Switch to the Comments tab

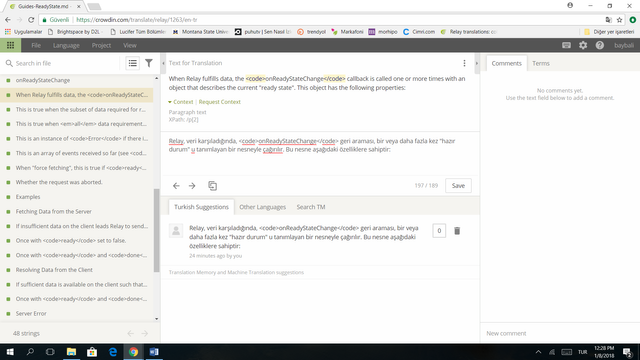[507, 63]
